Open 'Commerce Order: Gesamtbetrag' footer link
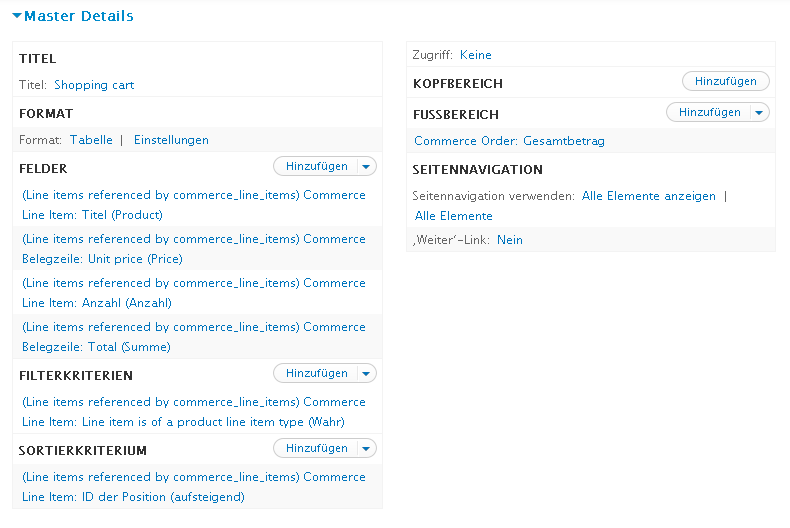 (509, 141)
